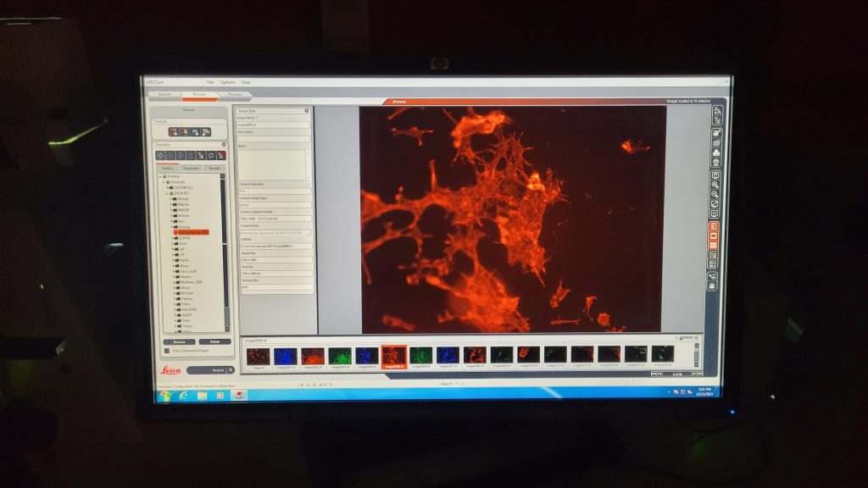Collapse the Computer node in the folder tree
The width and height of the screenshot is (868, 488).
click(x=164, y=182)
